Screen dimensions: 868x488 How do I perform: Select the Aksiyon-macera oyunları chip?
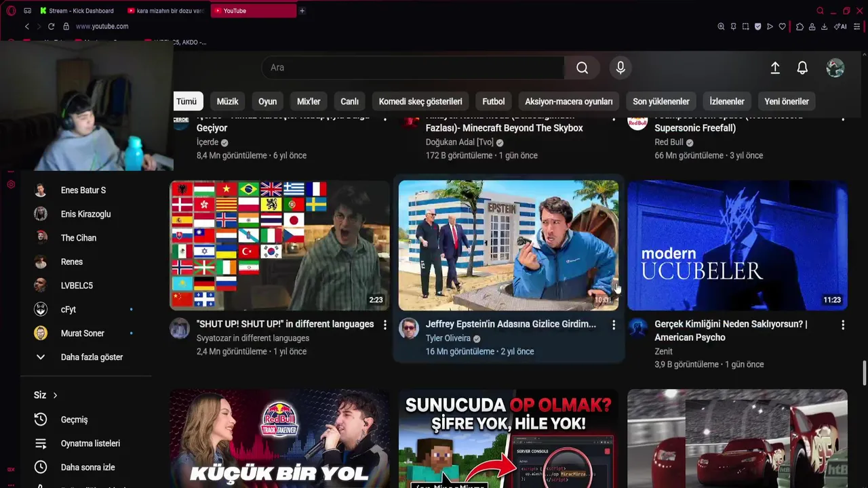tap(568, 102)
